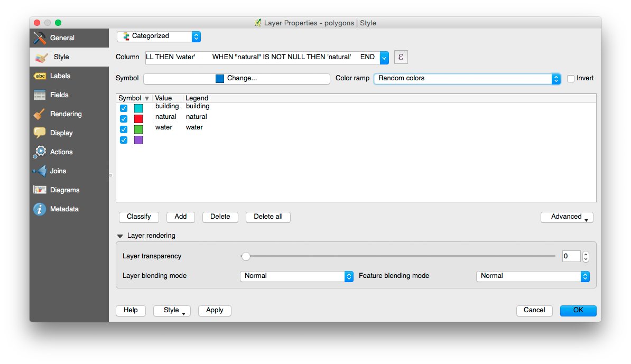
Task: Click the red natural symbol swatch
Action: (138, 119)
